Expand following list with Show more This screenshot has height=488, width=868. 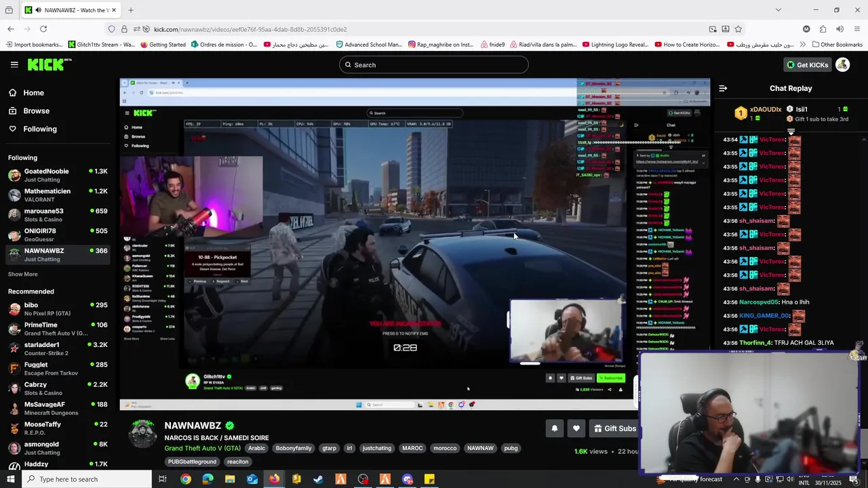(x=23, y=274)
